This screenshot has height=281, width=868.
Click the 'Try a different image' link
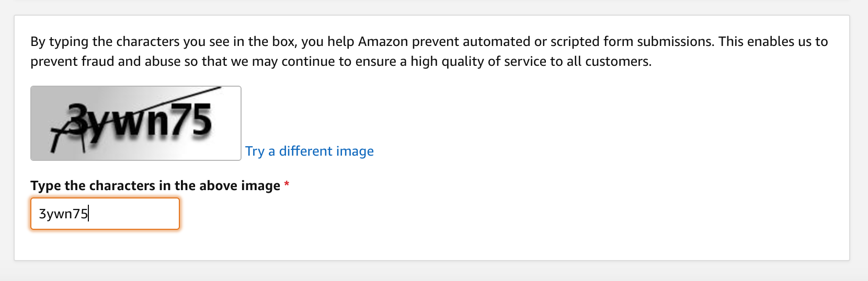click(310, 151)
